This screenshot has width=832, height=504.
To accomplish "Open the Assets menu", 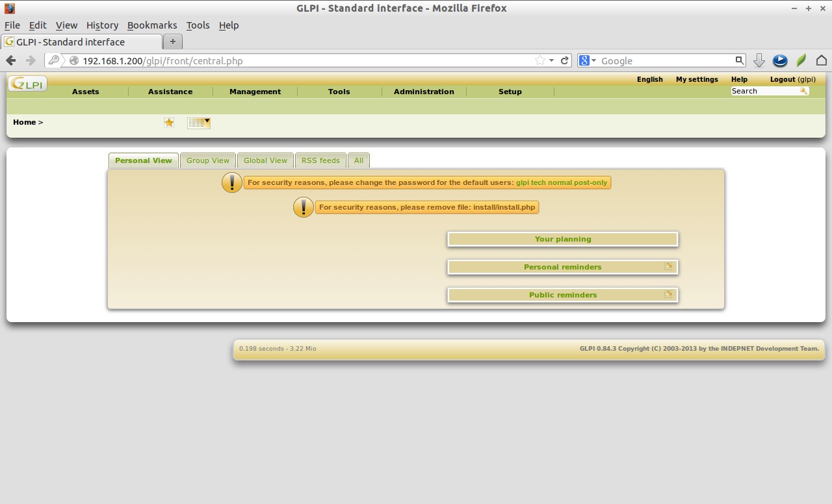I will [86, 92].
